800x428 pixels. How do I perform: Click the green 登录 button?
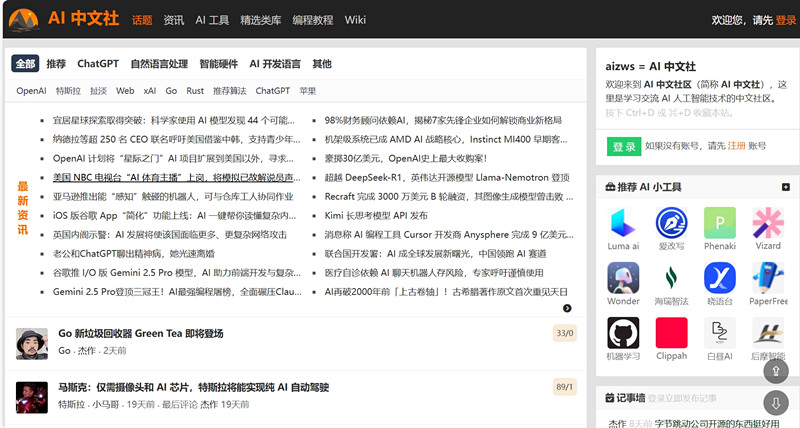[x=624, y=146]
